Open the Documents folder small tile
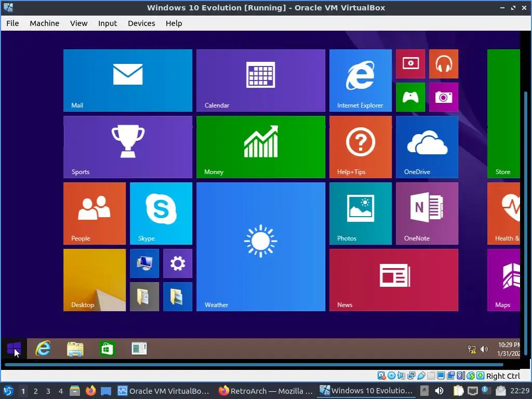The height and width of the screenshot is (399, 532). [144, 297]
